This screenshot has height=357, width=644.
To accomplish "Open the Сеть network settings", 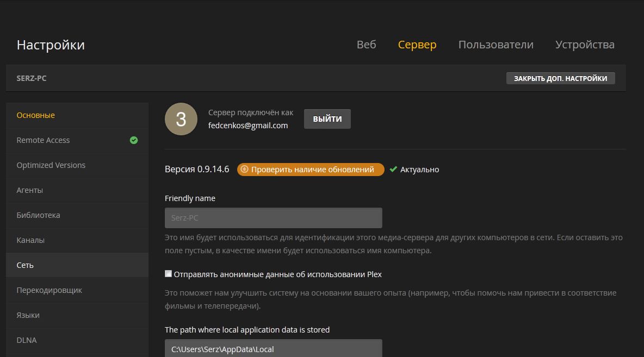I will [x=25, y=265].
